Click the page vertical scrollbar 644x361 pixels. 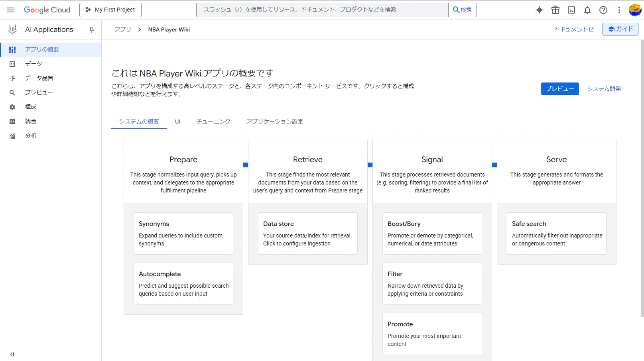642,179
